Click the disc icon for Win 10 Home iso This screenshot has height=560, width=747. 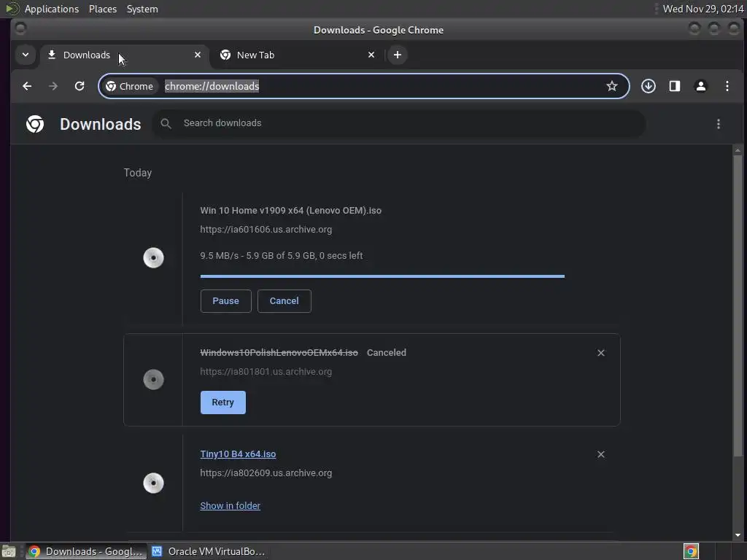tap(153, 258)
